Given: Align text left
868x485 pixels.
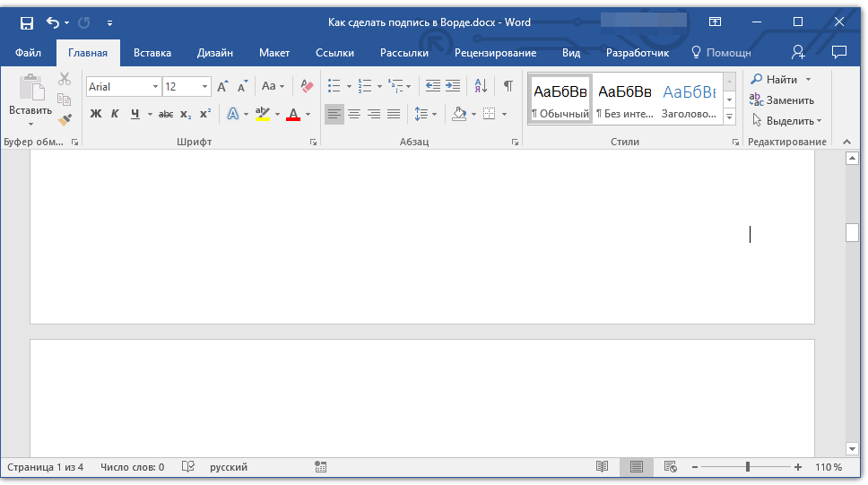Looking at the screenshot, I should point(334,114).
